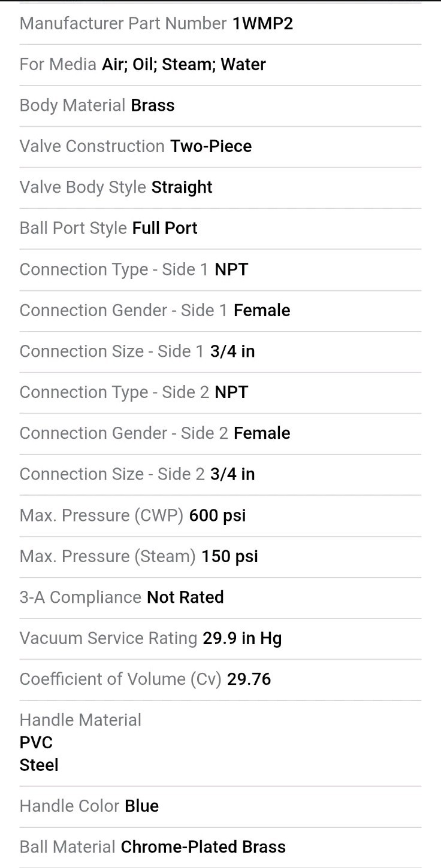
Task: Tap the Valve Construction Two-Piece row
Action: (x=220, y=147)
